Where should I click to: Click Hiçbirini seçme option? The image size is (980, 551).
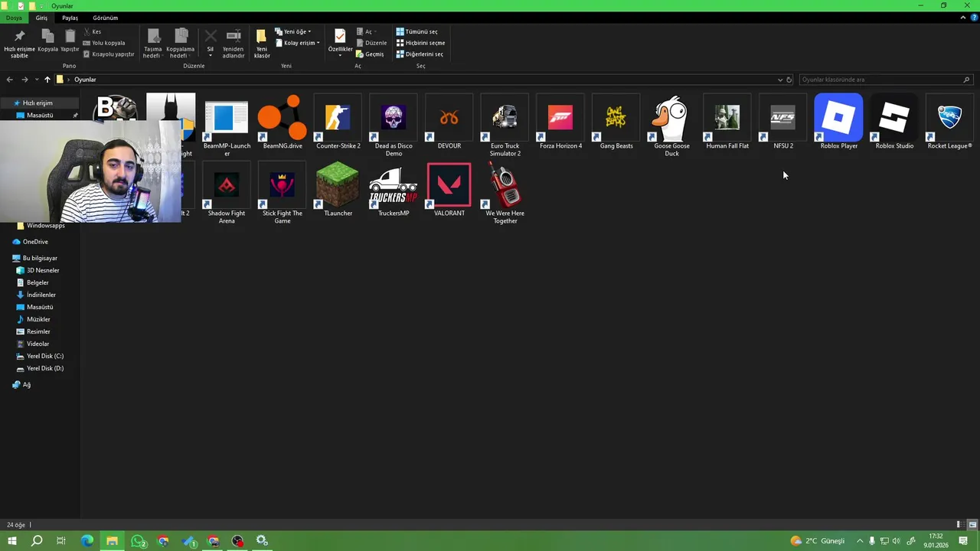(420, 43)
